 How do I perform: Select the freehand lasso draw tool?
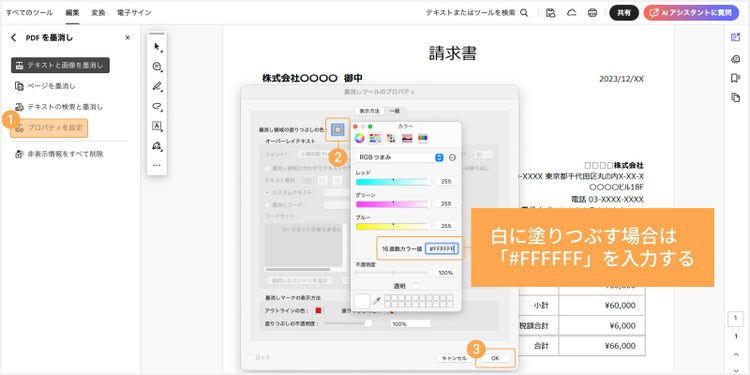click(x=157, y=106)
